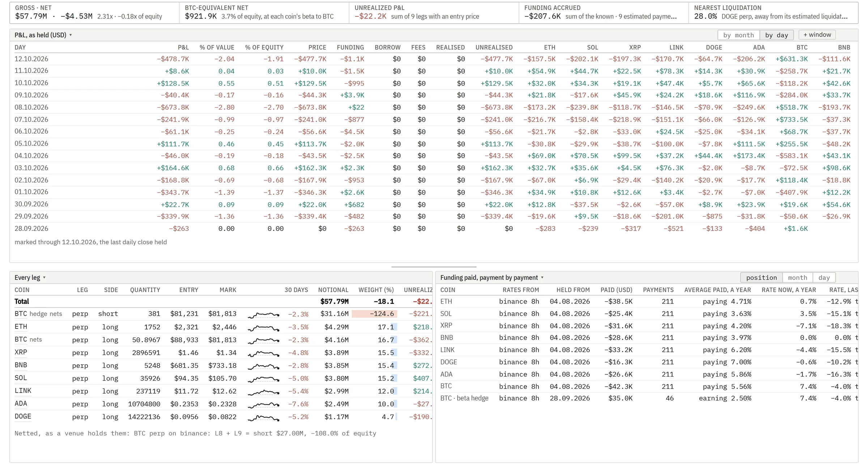Click the SOL leg 30-day sparkline
Viewport: 868px width, 464px height.
(x=264, y=379)
